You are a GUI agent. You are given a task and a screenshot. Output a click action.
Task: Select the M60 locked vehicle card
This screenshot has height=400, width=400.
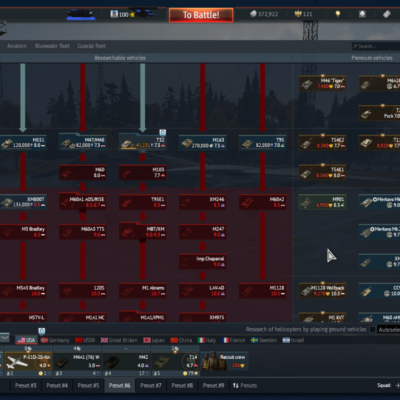pyautogui.click(x=83, y=173)
